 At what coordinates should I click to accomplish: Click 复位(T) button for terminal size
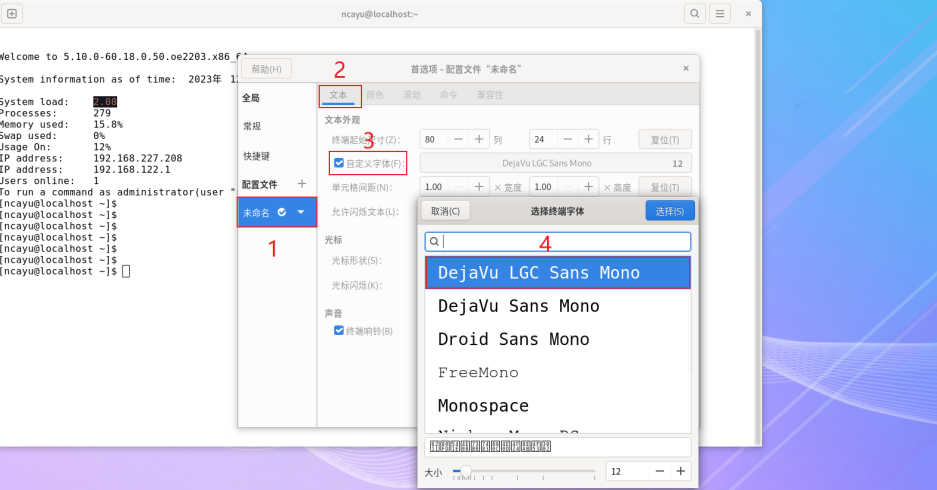pos(665,139)
